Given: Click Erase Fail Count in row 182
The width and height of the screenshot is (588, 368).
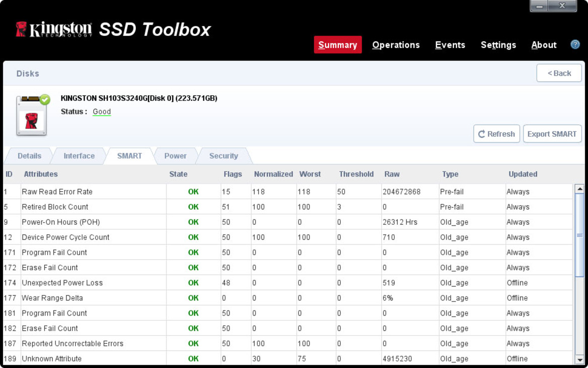Looking at the screenshot, I should point(50,328).
